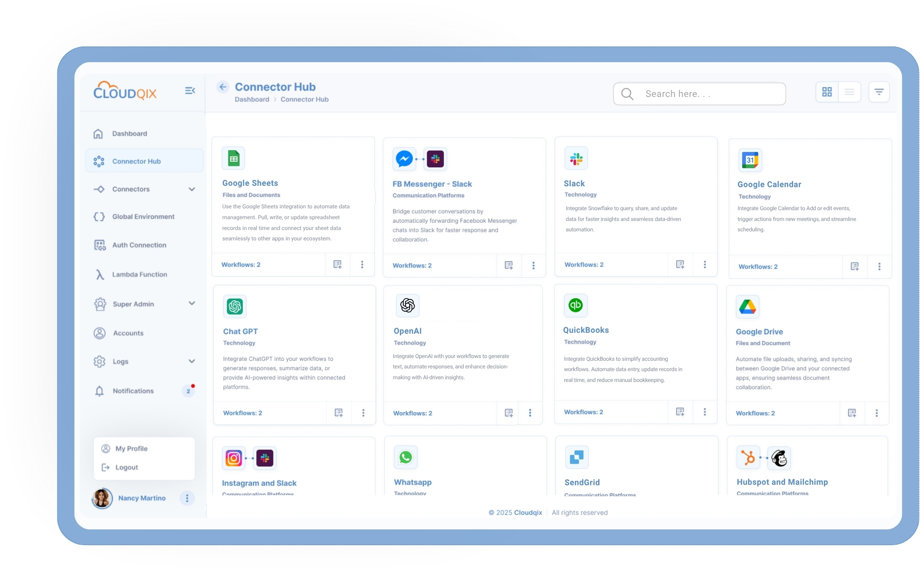This screenshot has height=570, width=924.
Task: Switch to grid view layout
Action: 827,92
